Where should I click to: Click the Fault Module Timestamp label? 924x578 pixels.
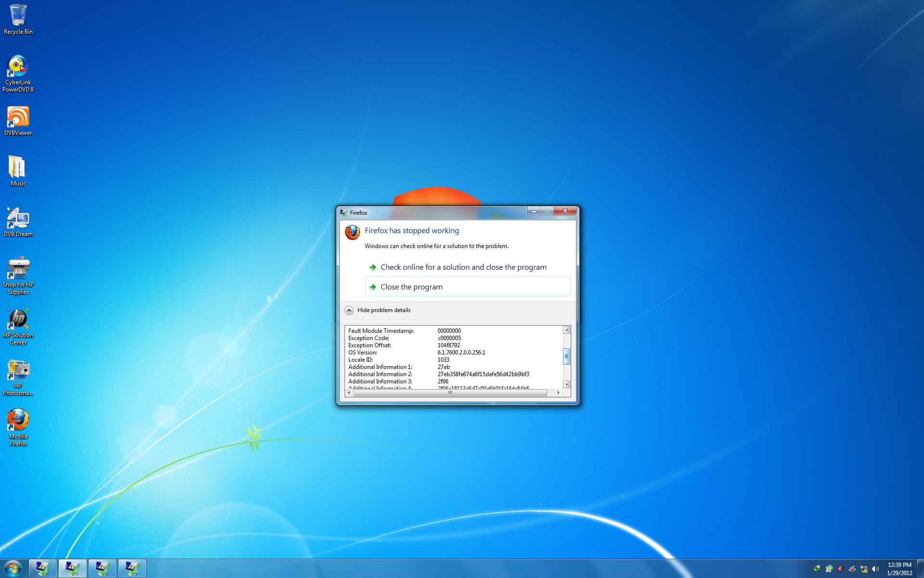(x=381, y=331)
